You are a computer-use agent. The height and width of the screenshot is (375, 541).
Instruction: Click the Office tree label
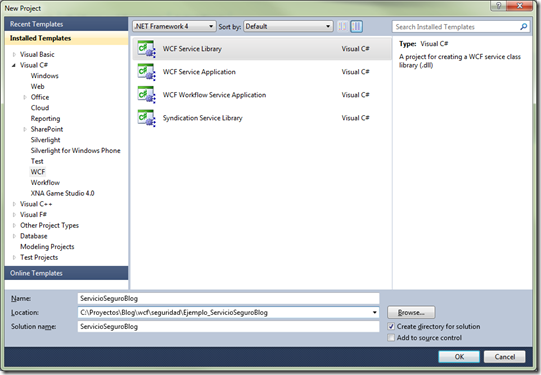(40, 97)
